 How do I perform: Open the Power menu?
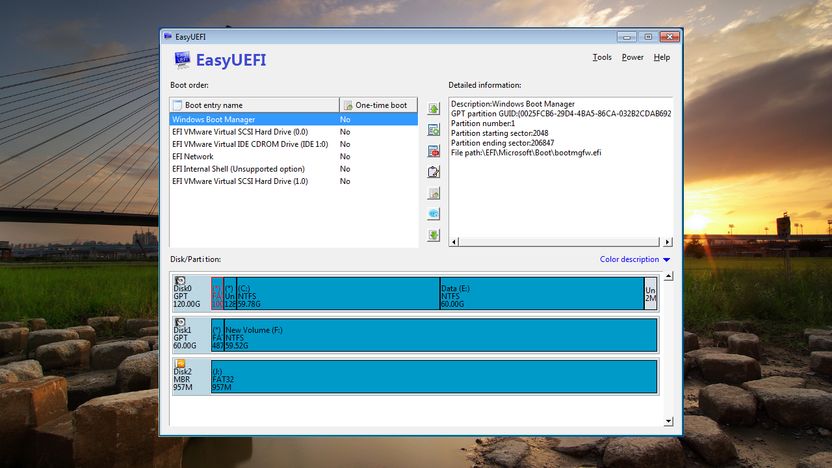(x=632, y=57)
